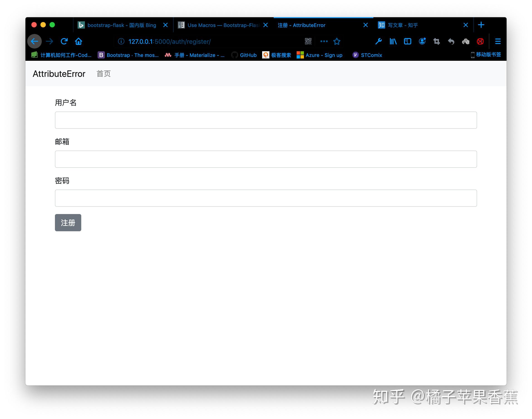Go to the browser home page icon
Image resolution: width=532 pixels, height=419 pixels.
tap(79, 41)
